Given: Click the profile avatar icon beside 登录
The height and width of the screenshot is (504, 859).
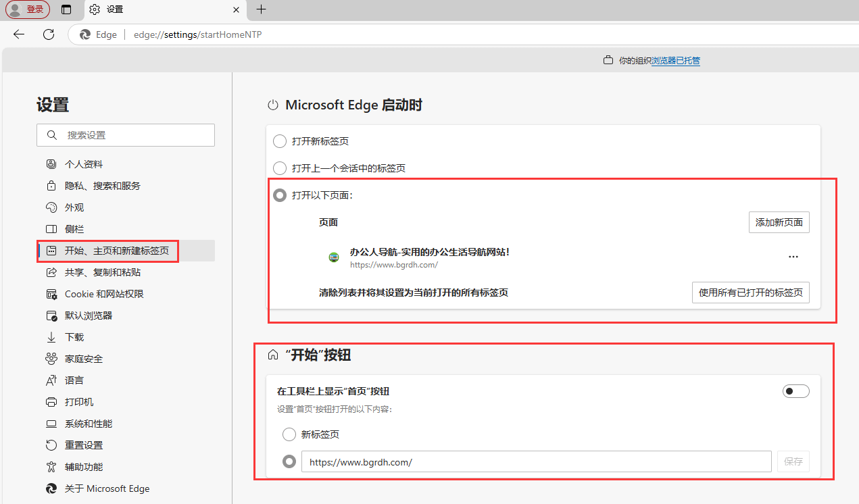Looking at the screenshot, I should (14, 9).
